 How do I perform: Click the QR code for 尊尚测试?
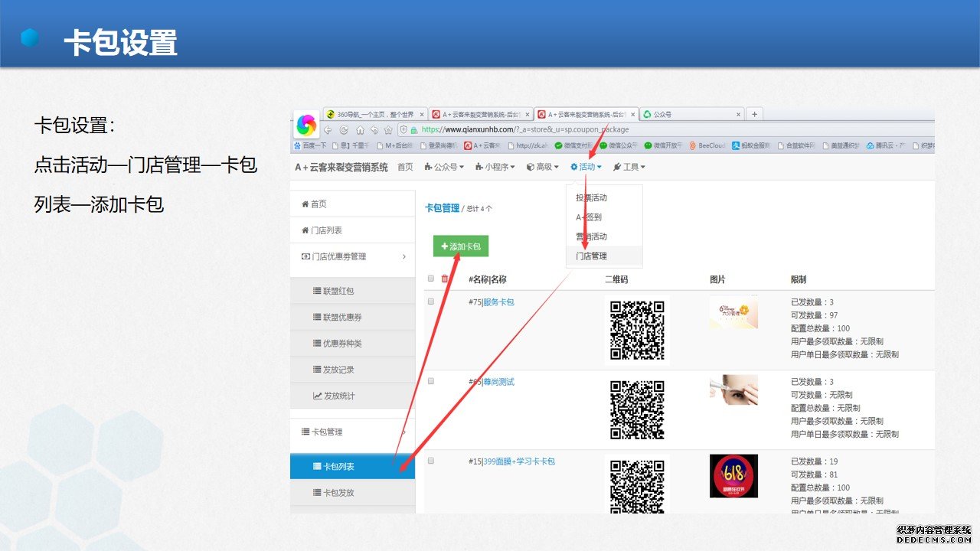click(637, 409)
